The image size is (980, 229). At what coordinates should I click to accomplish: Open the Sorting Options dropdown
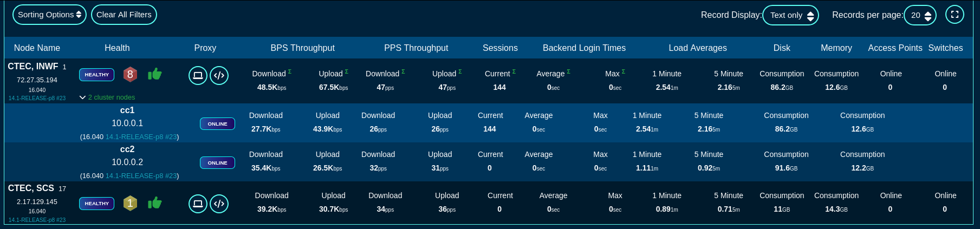[49, 15]
